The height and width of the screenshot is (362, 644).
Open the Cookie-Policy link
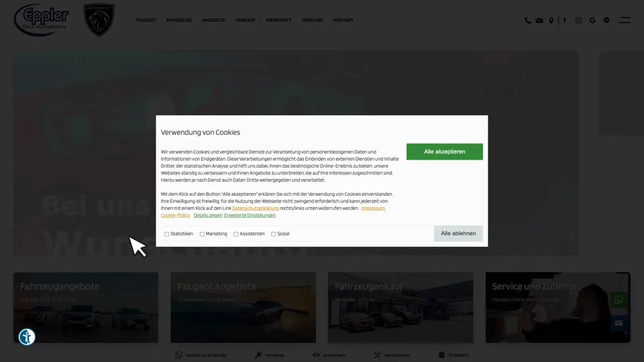coord(175,215)
